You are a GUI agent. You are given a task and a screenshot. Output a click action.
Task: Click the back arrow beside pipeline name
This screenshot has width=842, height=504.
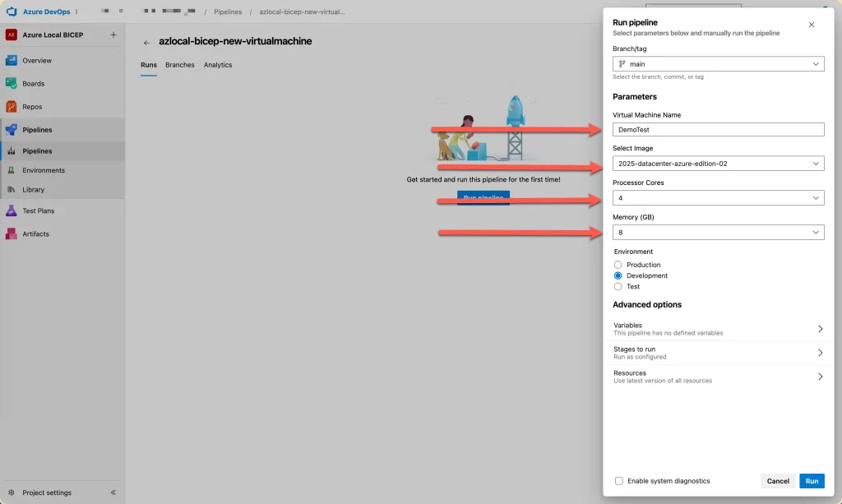click(146, 42)
